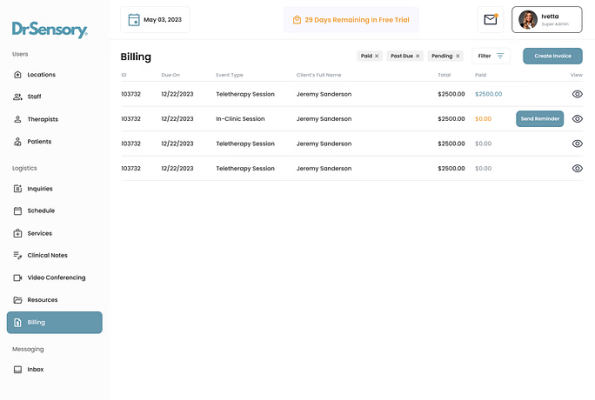Click the ID column header
Image resolution: width=595 pixels, height=400 pixels.
coord(124,75)
